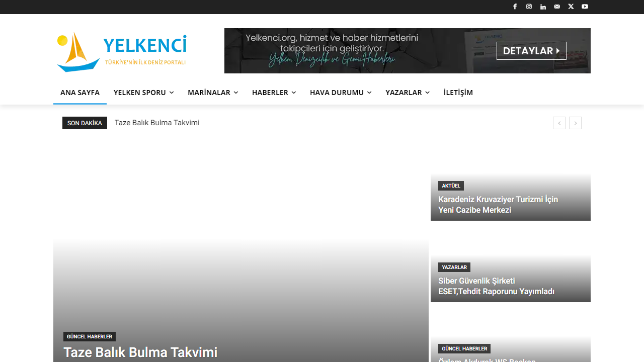644x362 pixels.
Task: Open the Haberler dropdown menu
Action: click(274, 93)
